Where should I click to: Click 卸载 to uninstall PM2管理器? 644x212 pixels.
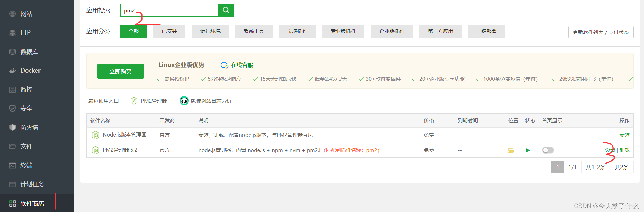click(x=624, y=150)
